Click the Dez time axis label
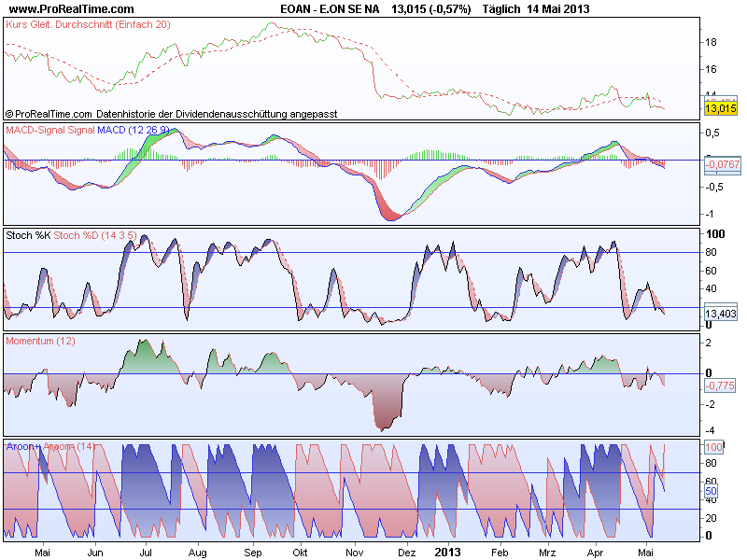Screen dimensions: 747x560 tap(407, 553)
